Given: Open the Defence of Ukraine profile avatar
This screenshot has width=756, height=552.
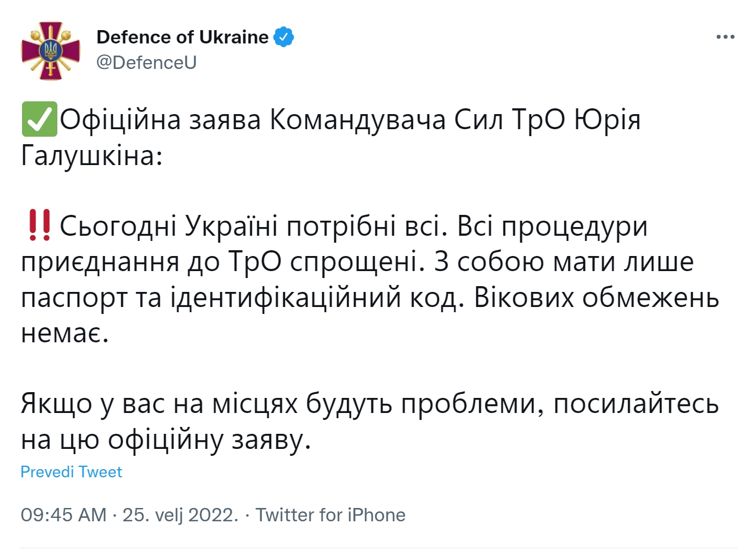Looking at the screenshot, I should click(x=50, y=50).
